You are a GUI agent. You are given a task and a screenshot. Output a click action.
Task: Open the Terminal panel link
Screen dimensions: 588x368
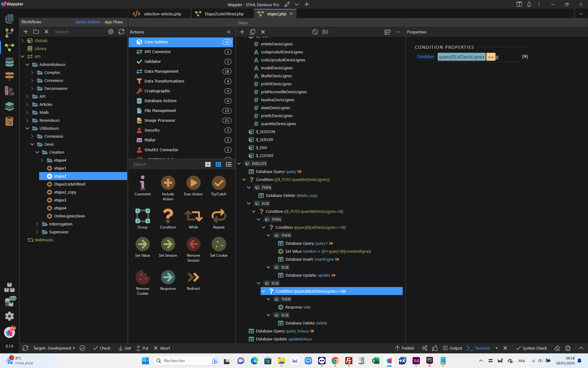[x=478, y=348]
